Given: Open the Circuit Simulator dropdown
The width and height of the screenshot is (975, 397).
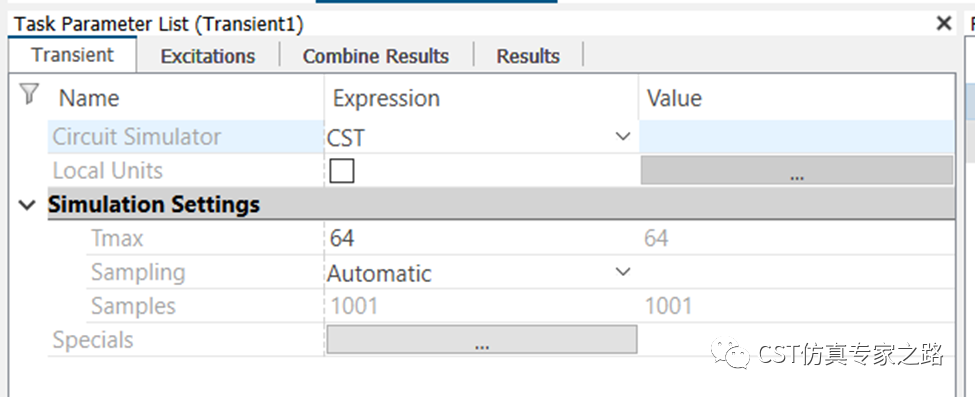Looking at the screenshot, I should 622,136.
